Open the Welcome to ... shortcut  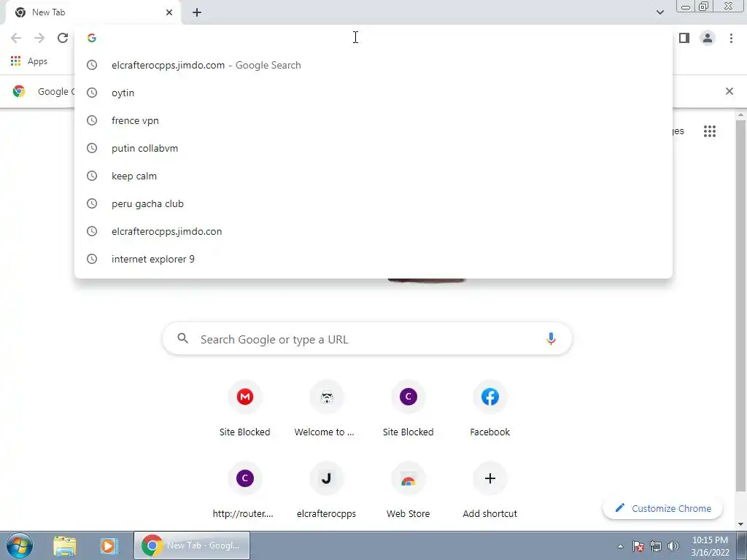point(326,409)
